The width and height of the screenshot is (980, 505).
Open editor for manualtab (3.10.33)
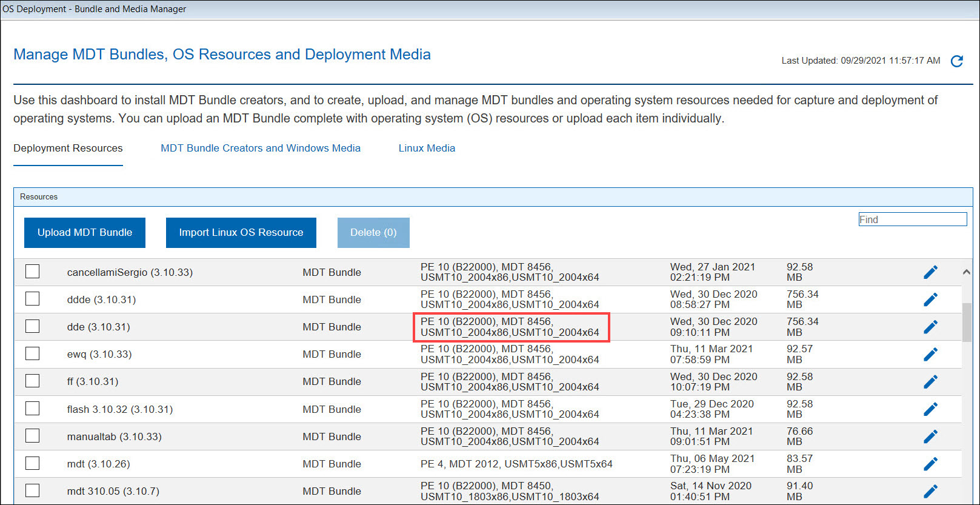point(930,436)
